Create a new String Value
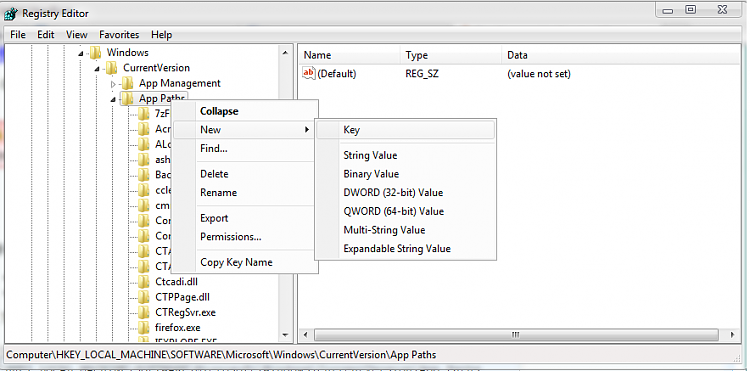 click(406, 155)
